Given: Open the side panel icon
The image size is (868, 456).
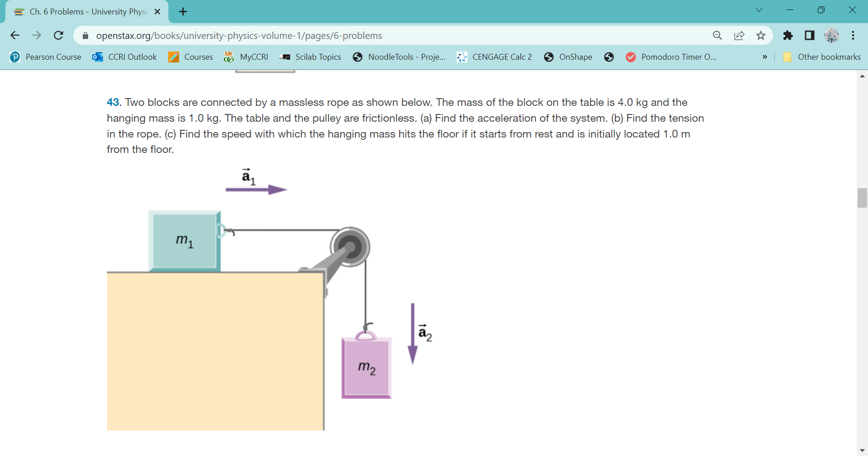Looking at the screenshot, I should click(810, 35).
